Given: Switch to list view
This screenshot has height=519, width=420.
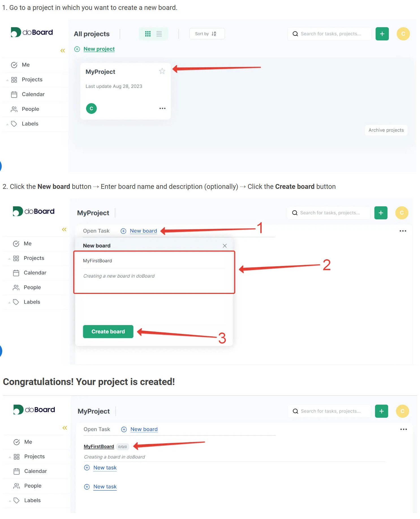Looking at the screenshot, I should (x=159, y=34).
